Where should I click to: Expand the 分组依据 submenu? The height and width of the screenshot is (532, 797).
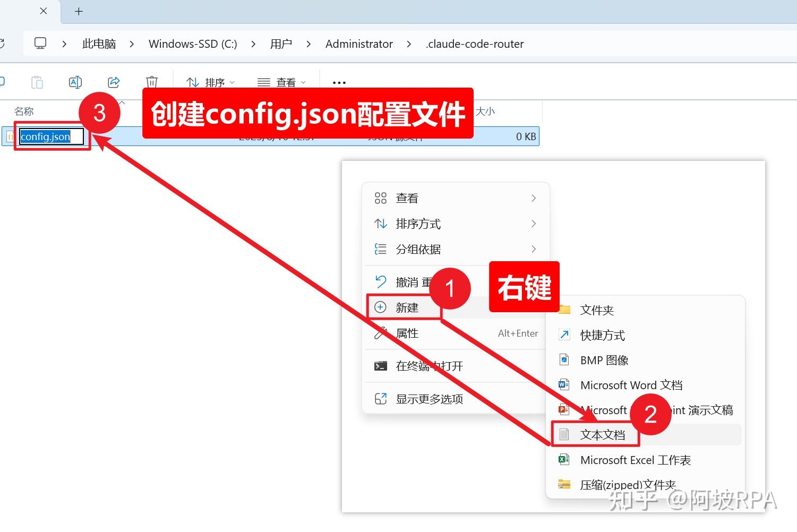click(533, 249)
